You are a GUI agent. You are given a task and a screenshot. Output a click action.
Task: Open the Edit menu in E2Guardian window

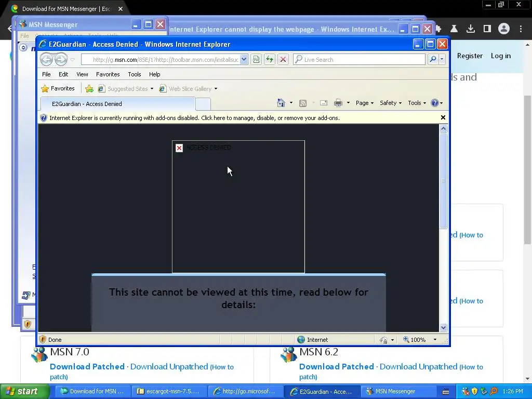tap(63, 74)
